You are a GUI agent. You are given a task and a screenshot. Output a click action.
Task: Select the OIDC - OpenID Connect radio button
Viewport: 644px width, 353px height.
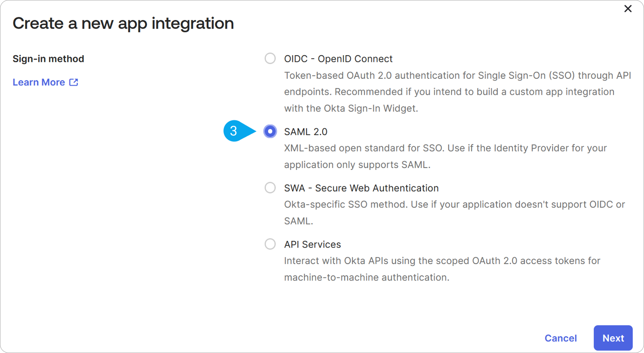pyautogui.click(x=270, y=58)
